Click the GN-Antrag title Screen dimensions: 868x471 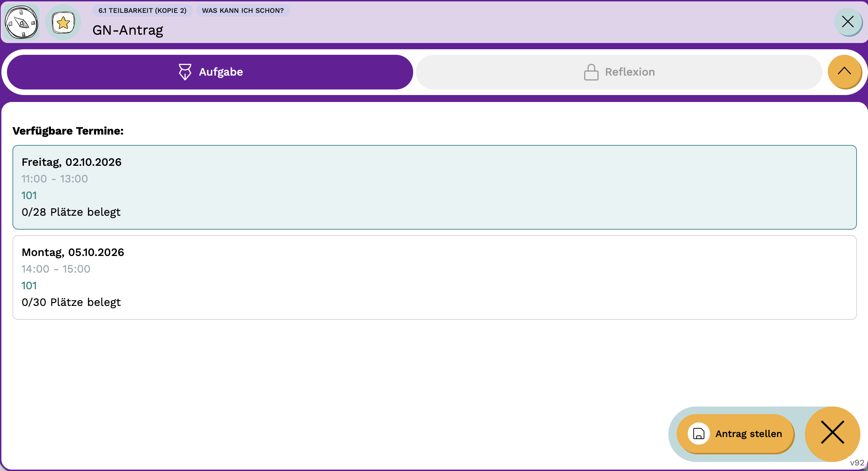(128, 30)
